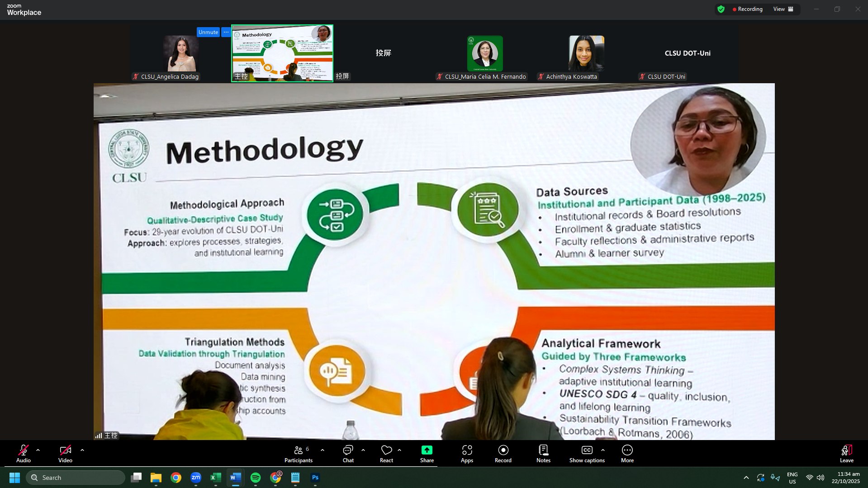Open Spotify from the taskbar
868x488 pixels.
[256, 478]
